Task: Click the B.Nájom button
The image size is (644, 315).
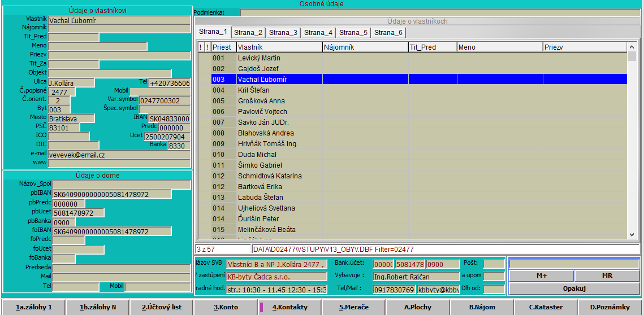Action: [x=482, y=307]
